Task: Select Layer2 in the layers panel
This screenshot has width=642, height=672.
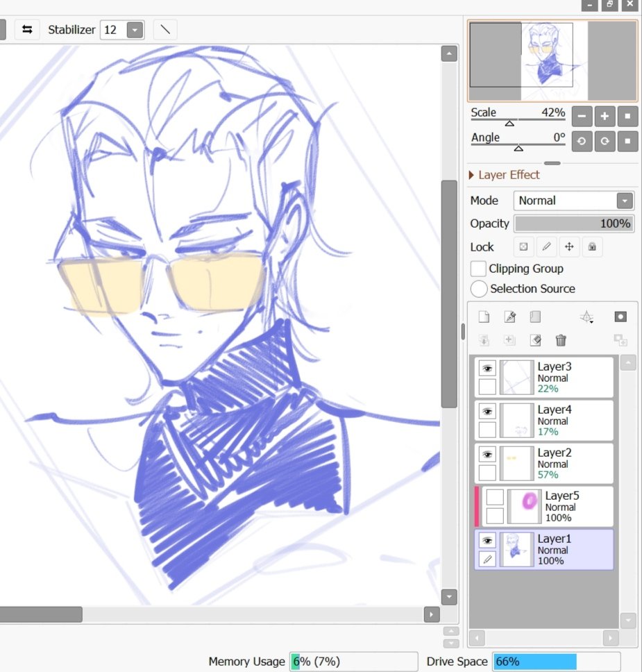Action: [569, 463]
